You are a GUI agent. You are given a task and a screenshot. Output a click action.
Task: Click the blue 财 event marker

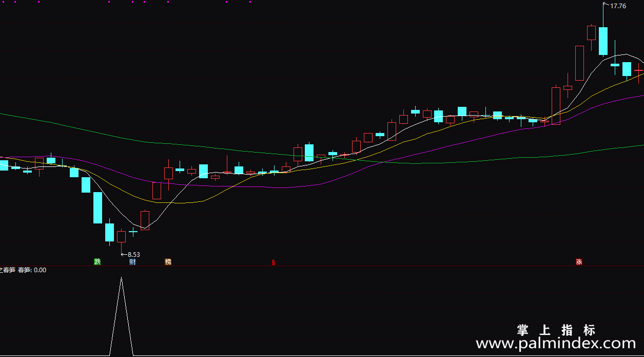132,262
